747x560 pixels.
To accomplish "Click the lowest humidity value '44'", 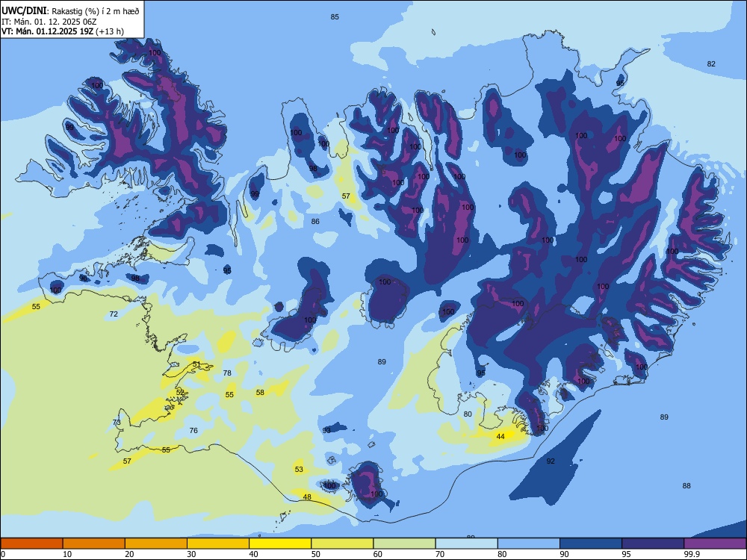I will 500,436.
